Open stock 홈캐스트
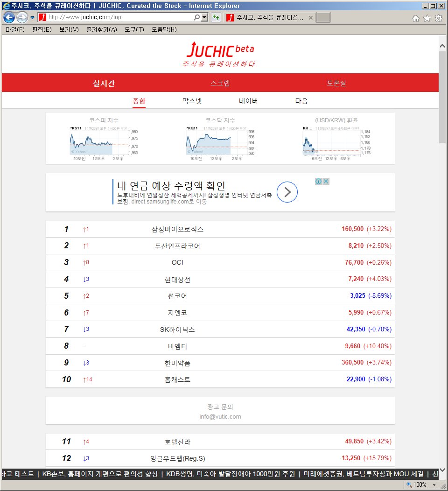 (x=177, y=379)
